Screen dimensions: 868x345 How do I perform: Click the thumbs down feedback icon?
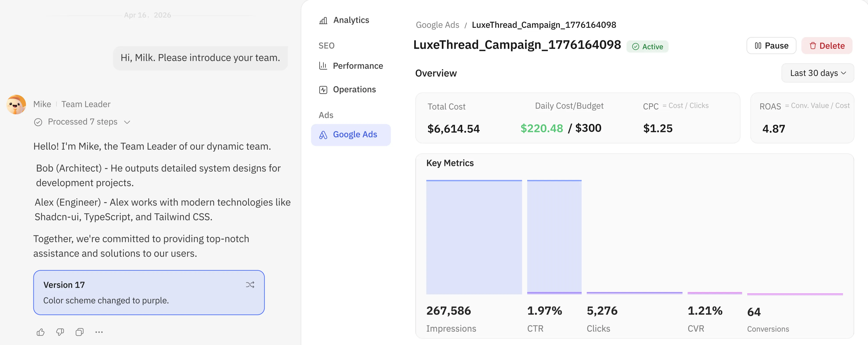point(60,332)
